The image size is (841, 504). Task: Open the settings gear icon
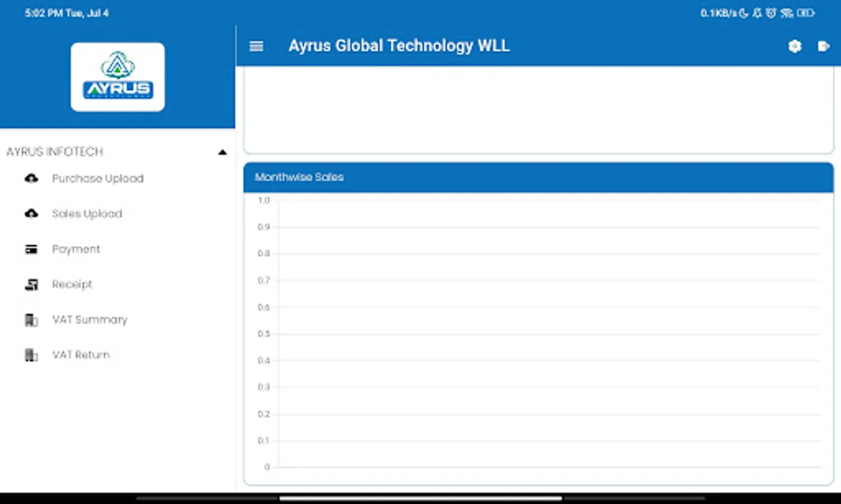[794, 46]
